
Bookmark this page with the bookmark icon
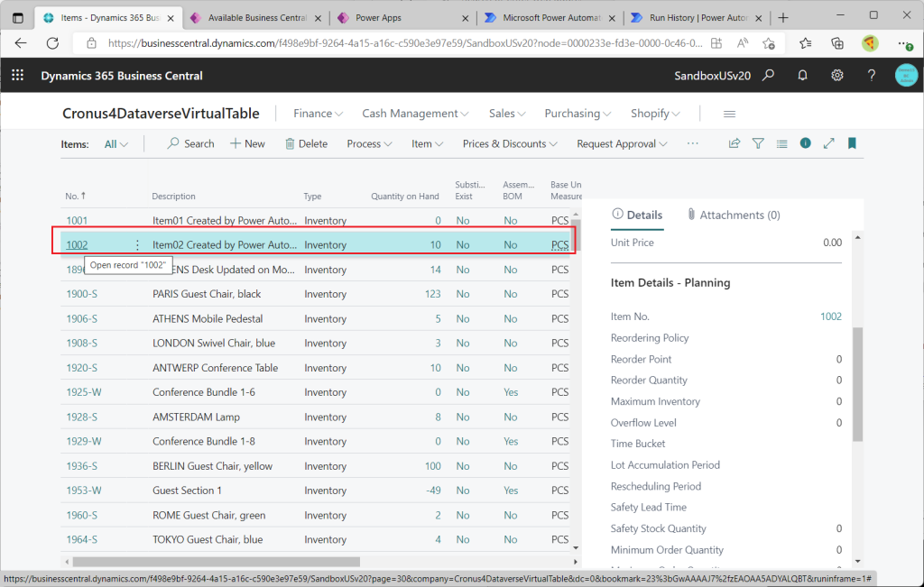coord(852,143)
